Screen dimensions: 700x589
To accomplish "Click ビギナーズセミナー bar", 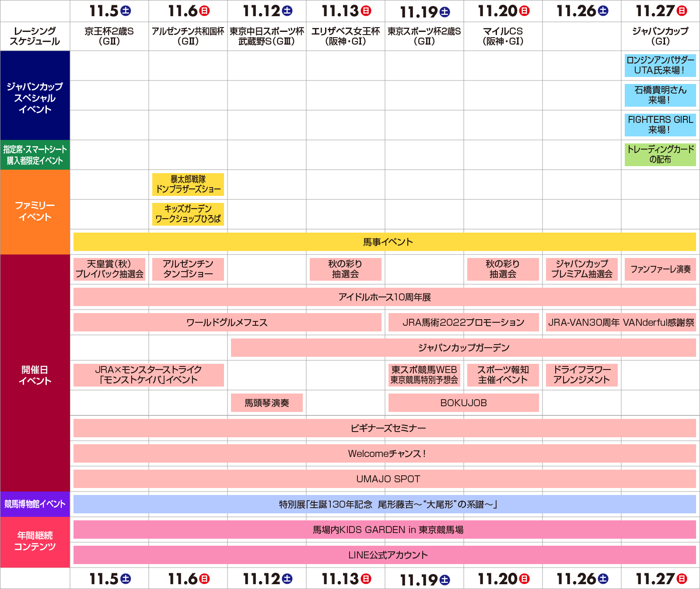I will tap(385, 428).
